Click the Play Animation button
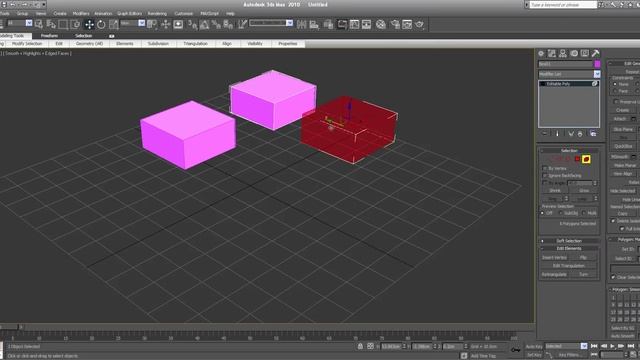 coord(612,346)
